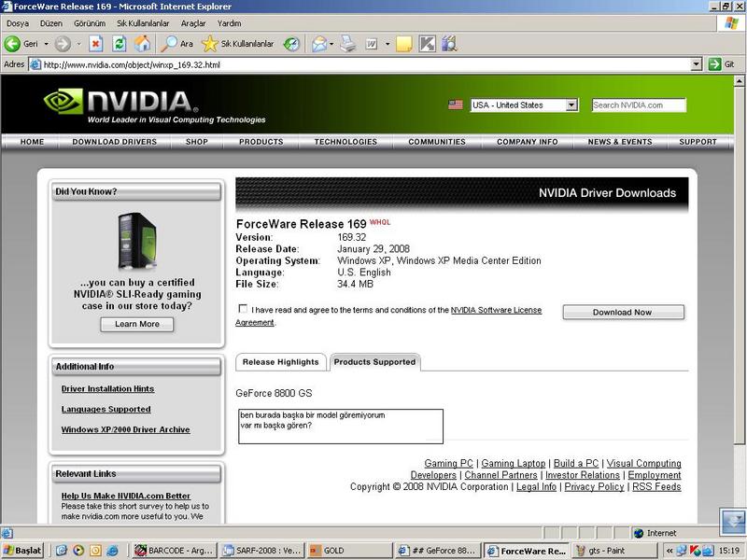Switch to gts - Paint taskbar window
747x560 pixels.
(x=613, y=551)
